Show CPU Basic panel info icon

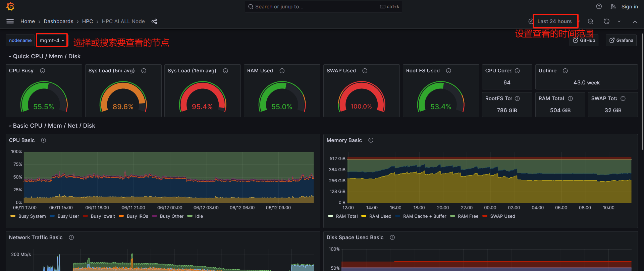pyautogui.click(x=44, y=140)
